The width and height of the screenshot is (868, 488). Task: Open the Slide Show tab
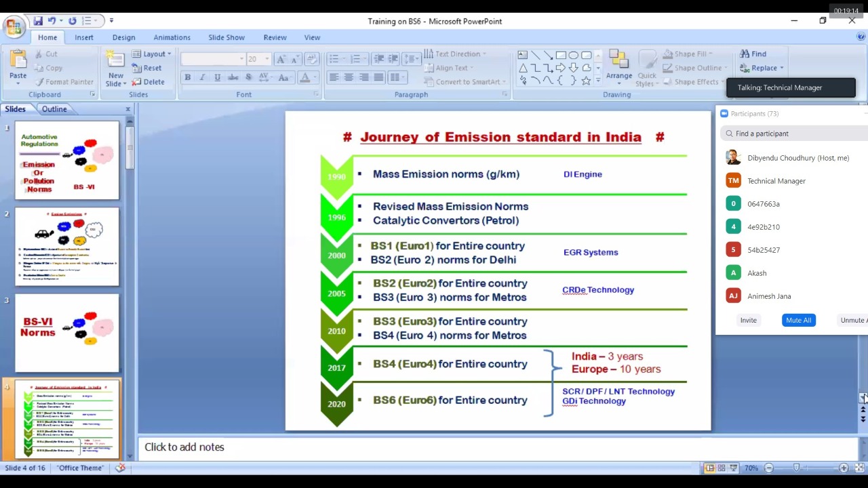226,37
